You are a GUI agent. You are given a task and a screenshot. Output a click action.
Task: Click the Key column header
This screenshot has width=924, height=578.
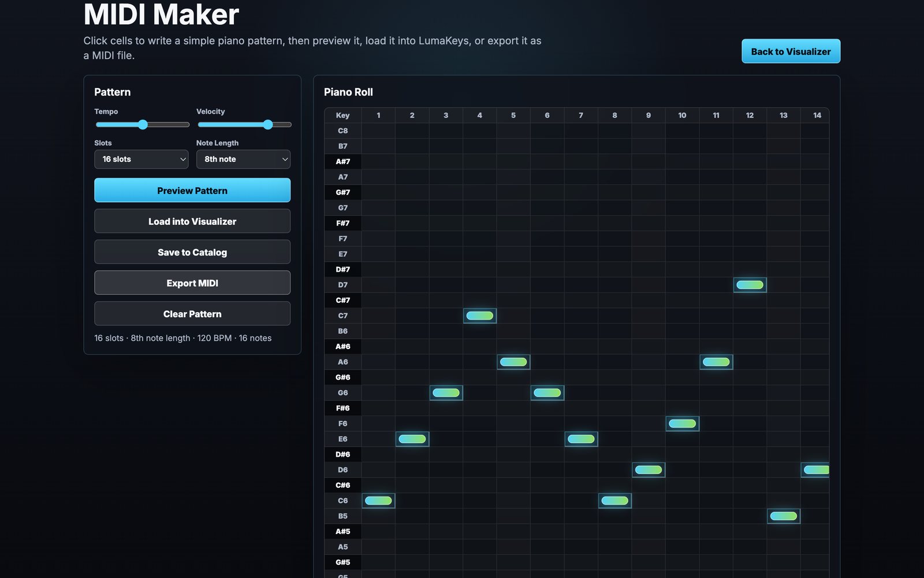(343, 115)
